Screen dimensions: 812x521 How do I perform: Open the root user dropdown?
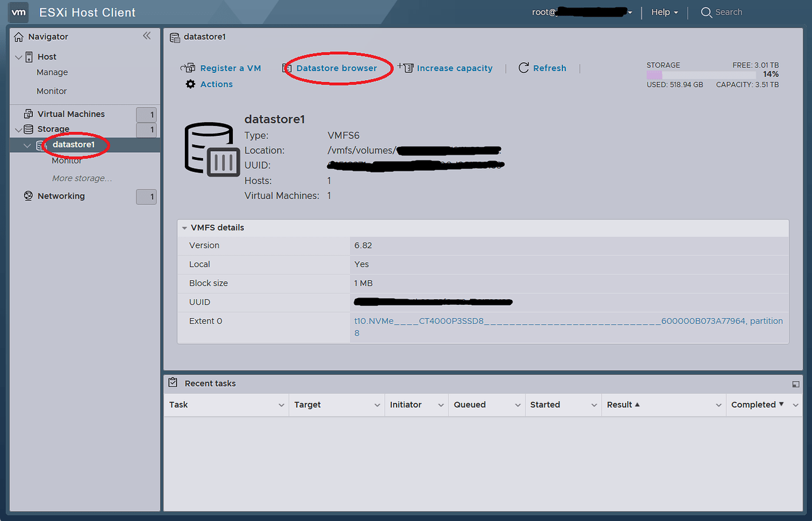click(x=582, y=12)
